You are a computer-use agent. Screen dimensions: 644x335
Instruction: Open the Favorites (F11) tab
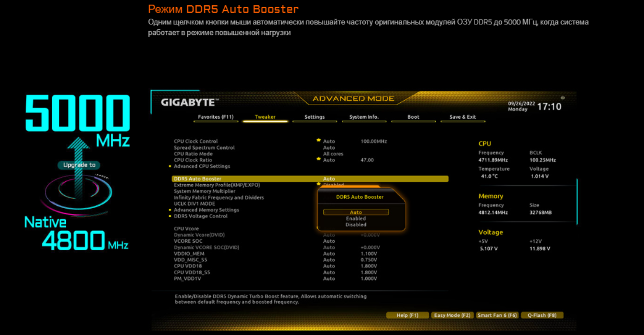click(216, 117)
